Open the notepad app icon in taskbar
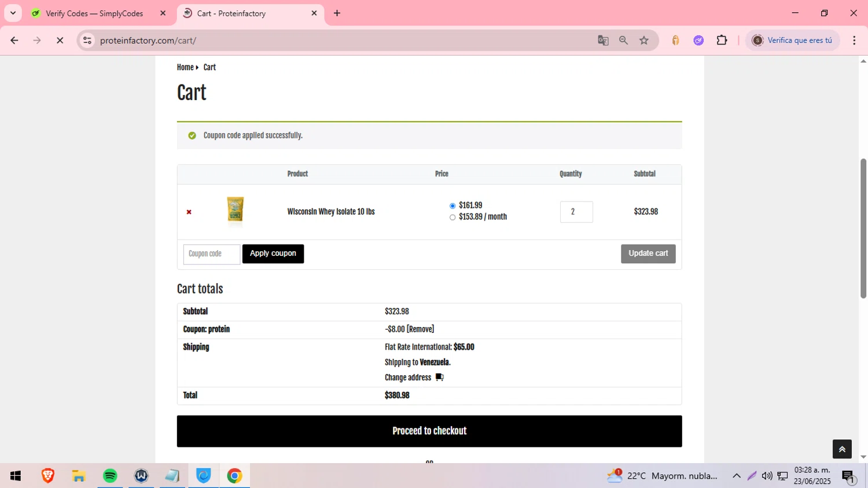 [172, 476]
